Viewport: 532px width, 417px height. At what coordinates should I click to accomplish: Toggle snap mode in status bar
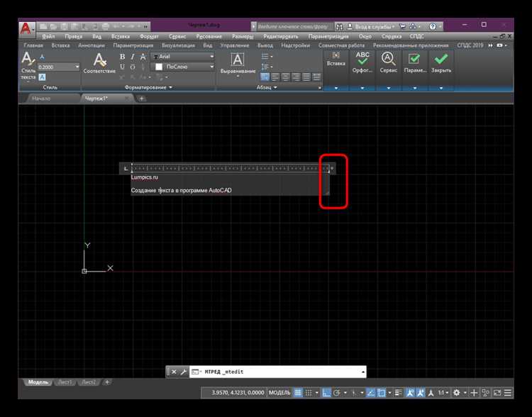309,393
